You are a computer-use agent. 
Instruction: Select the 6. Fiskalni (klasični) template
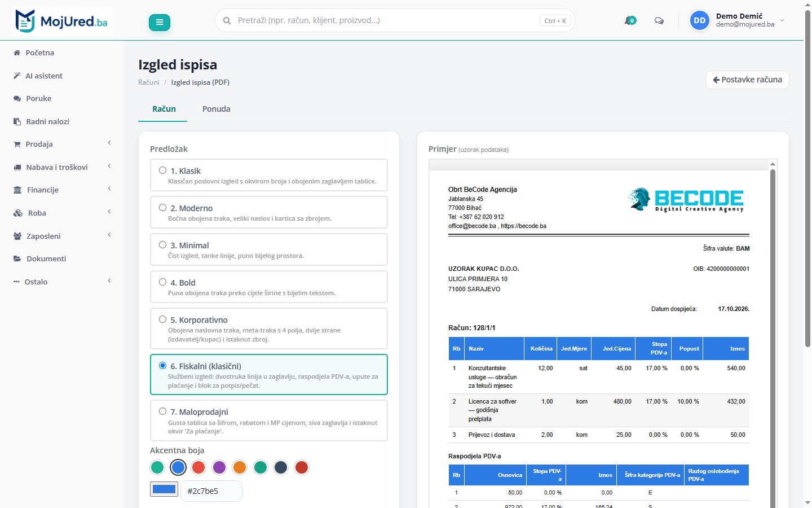coord(269,374)
